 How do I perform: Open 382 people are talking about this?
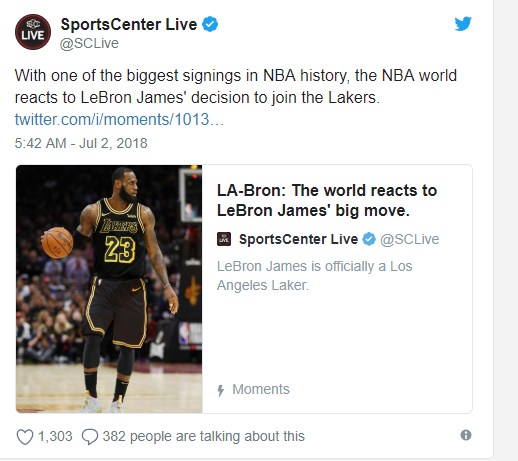(204, 436)
